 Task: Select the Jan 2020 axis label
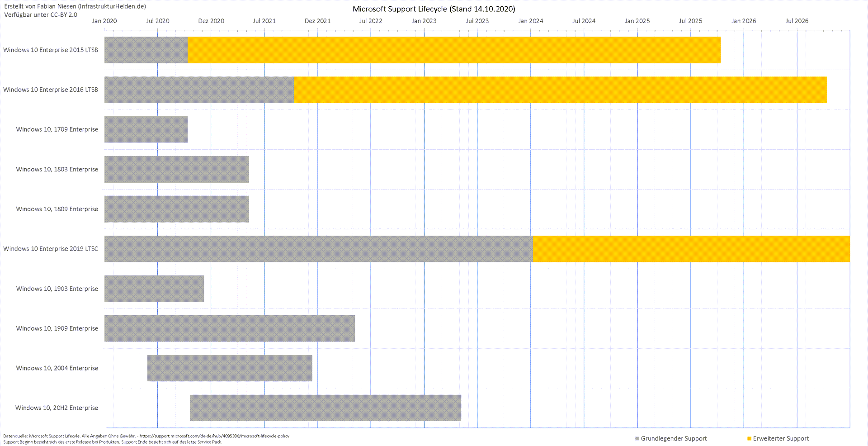click(x=104, y=21)
